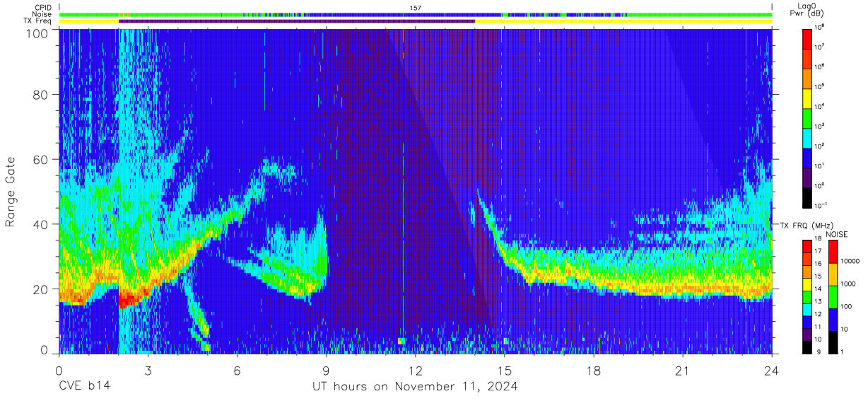Image resolution: width=868 pixels, height=401 pixels.
Task: Click the UT hour tick label '12' on x-axis
Action: click(416, 370)
